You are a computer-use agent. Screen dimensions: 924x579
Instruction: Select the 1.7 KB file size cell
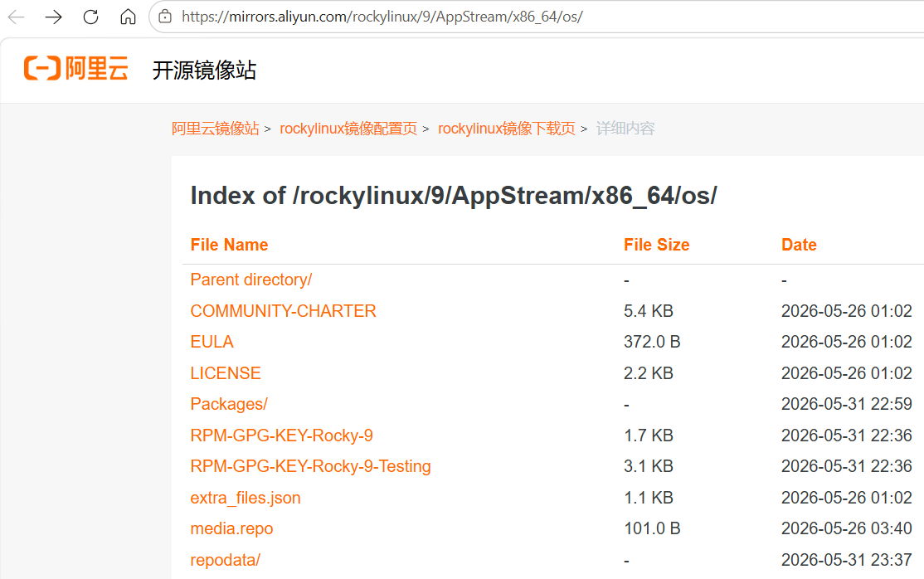649,435
